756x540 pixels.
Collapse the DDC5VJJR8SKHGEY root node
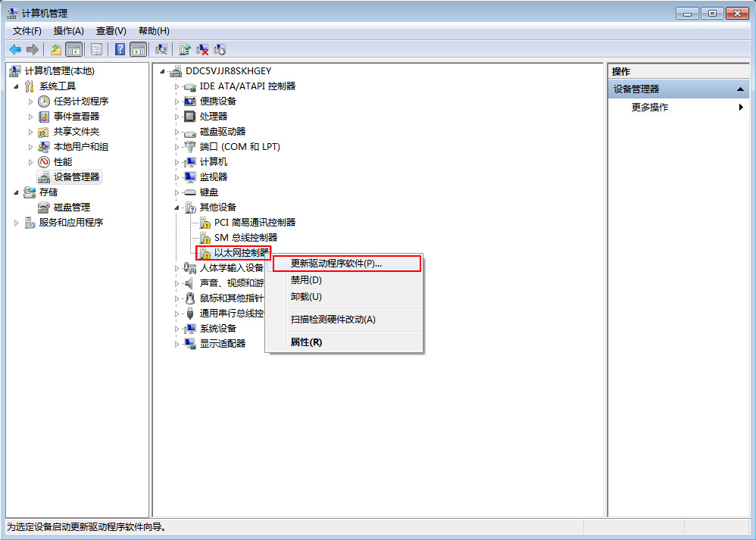162,72
